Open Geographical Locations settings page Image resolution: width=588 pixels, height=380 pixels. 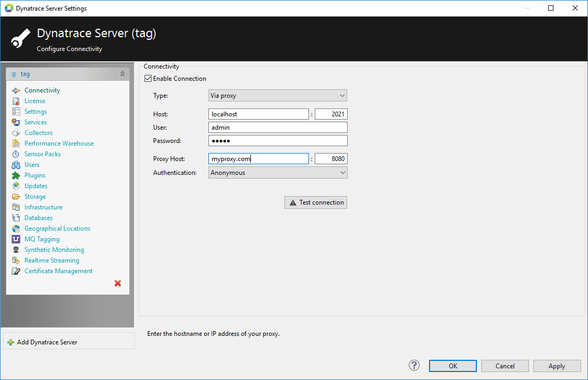[57, 228]
